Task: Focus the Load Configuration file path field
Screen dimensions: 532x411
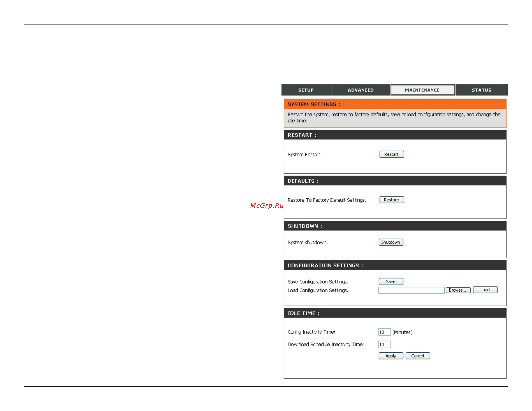Action: tap(411, 290)
